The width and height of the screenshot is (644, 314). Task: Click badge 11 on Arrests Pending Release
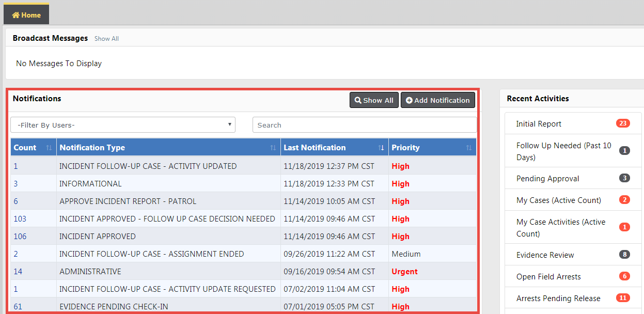(x=623, y=298)
